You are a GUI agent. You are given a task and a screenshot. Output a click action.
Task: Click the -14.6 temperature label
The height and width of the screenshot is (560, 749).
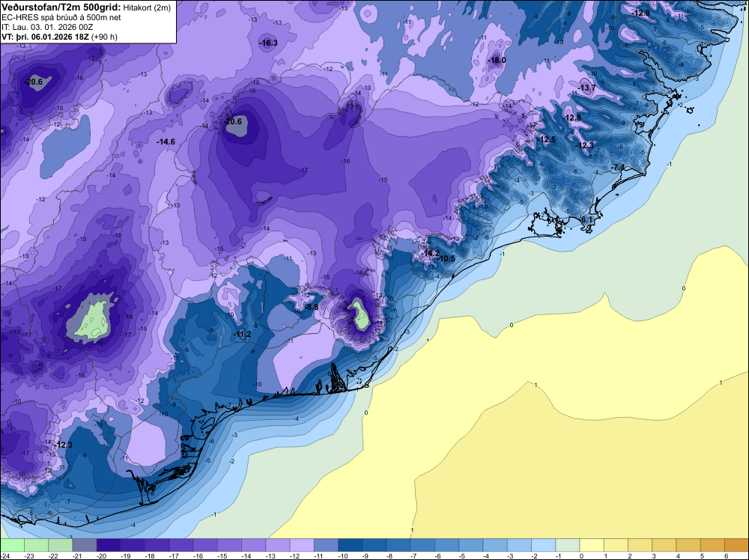tap(166, 141)
